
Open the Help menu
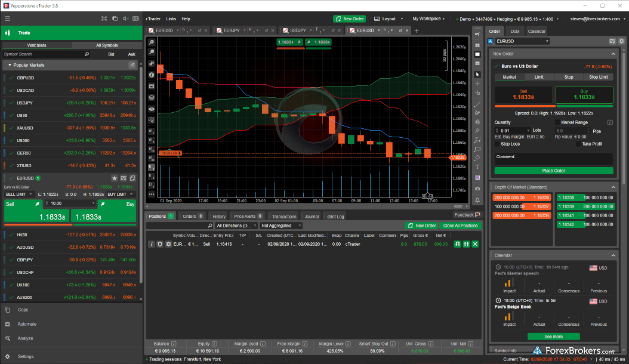[x=186, y=19]
